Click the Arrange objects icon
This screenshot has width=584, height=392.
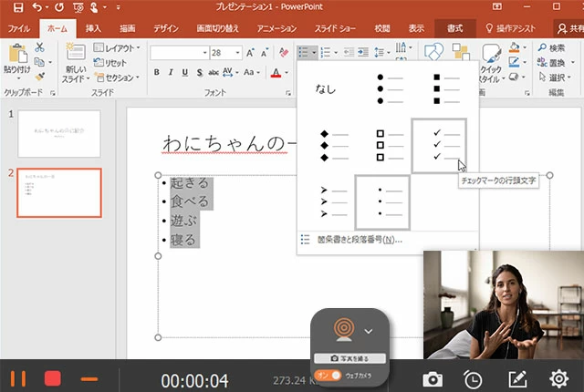click(461, 51)
